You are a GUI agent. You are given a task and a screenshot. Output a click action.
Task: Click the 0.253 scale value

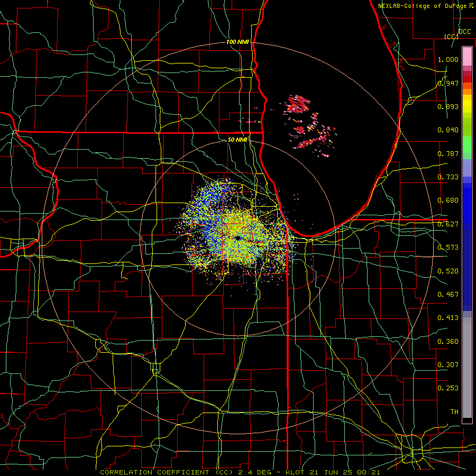tap(448, 388)
